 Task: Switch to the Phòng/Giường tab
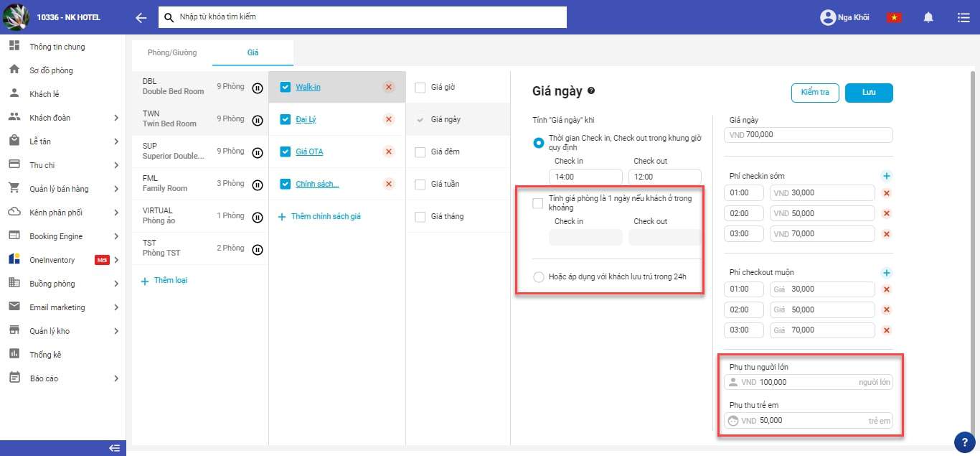[x=172, y=52]
